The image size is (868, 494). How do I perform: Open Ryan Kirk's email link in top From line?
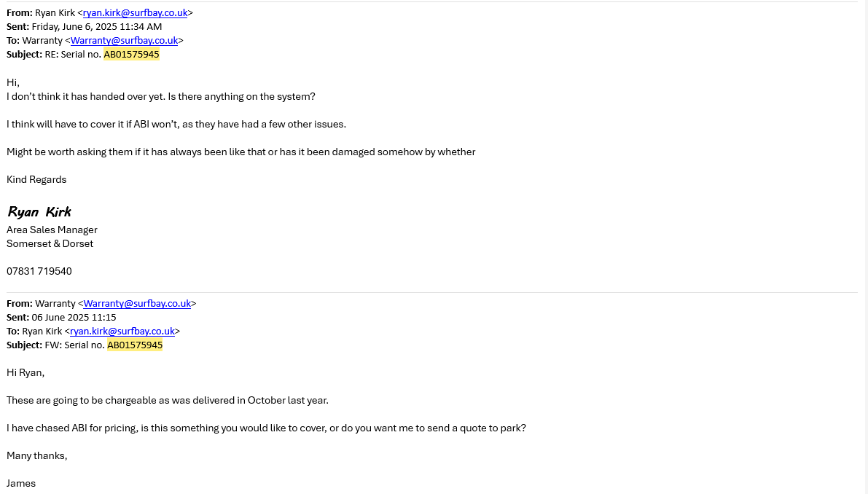point(135,13)
